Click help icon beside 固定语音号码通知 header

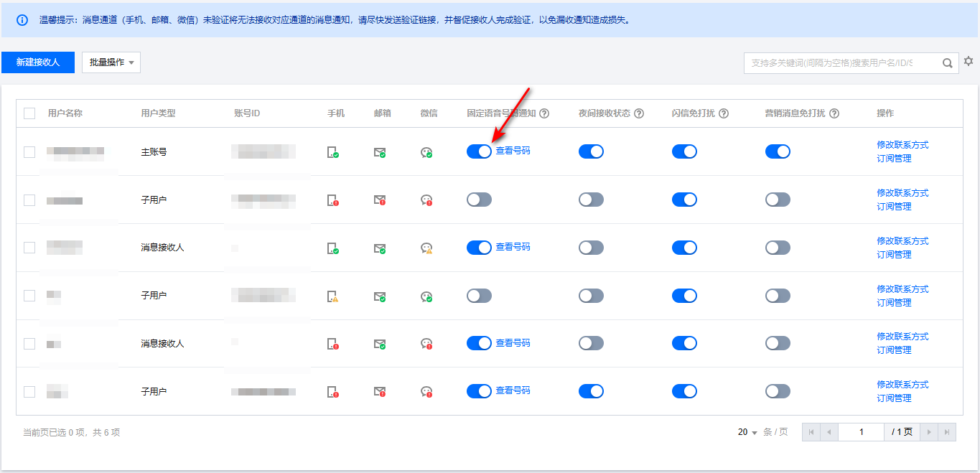point(544,113)
